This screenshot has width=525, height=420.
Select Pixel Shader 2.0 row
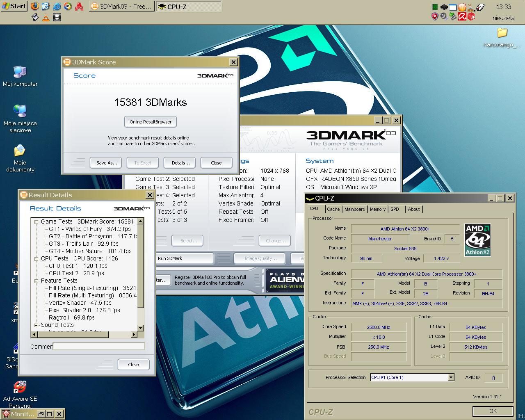pyautogui.click(x=84, y=310)
